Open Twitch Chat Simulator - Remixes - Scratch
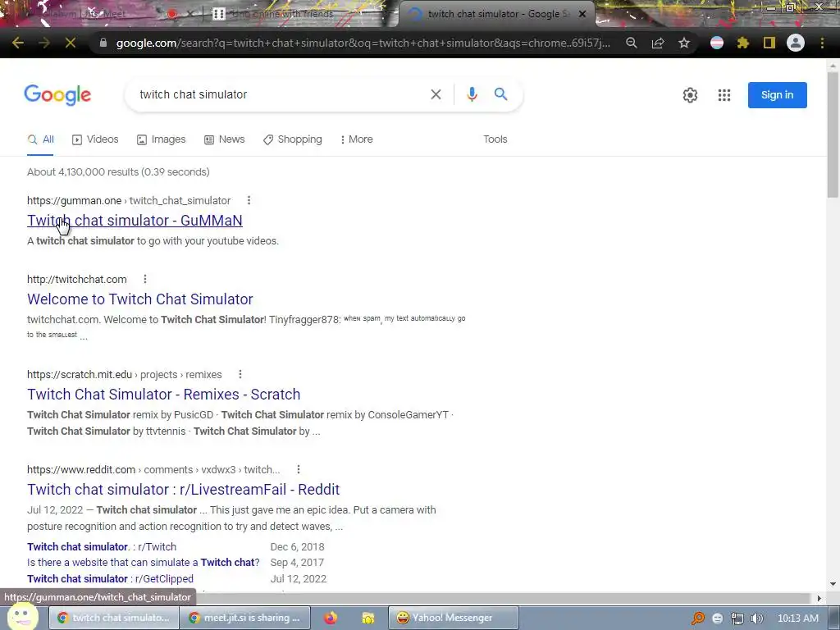 [163, 395]
